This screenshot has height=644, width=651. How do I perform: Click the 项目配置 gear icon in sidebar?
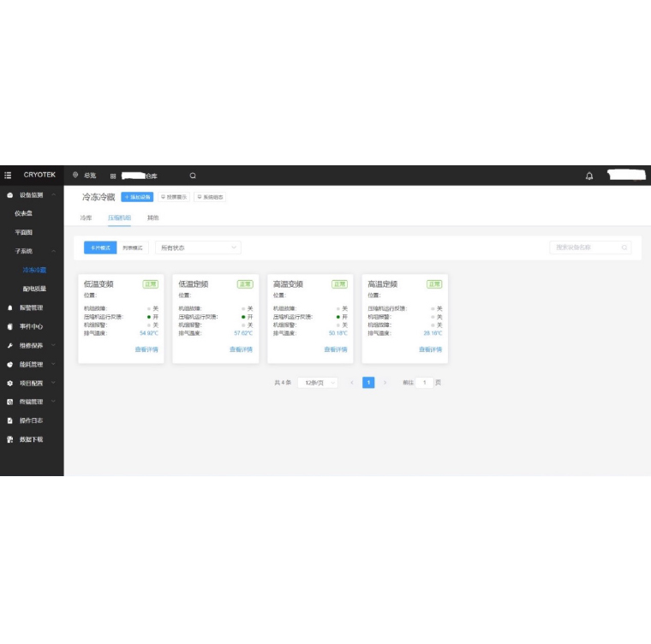point(9,383)
